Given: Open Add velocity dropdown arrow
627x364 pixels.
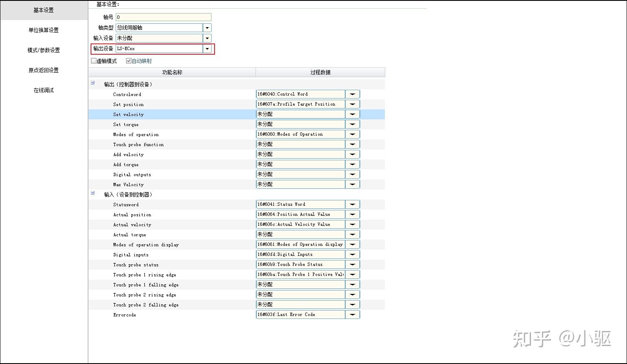Looking at the screenshot, I should [x=352, y=154].
